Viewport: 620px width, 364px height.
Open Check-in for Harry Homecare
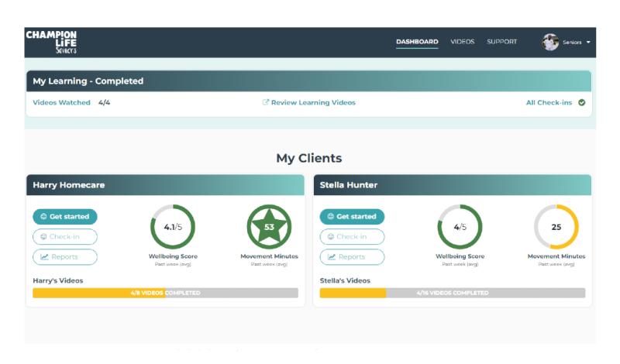tap(65, 236)
